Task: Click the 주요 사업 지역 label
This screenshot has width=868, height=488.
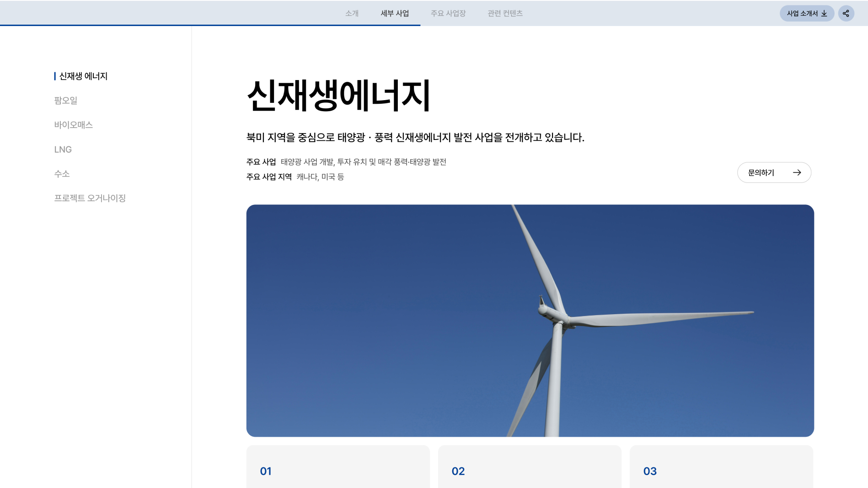Action: [269, 177]
